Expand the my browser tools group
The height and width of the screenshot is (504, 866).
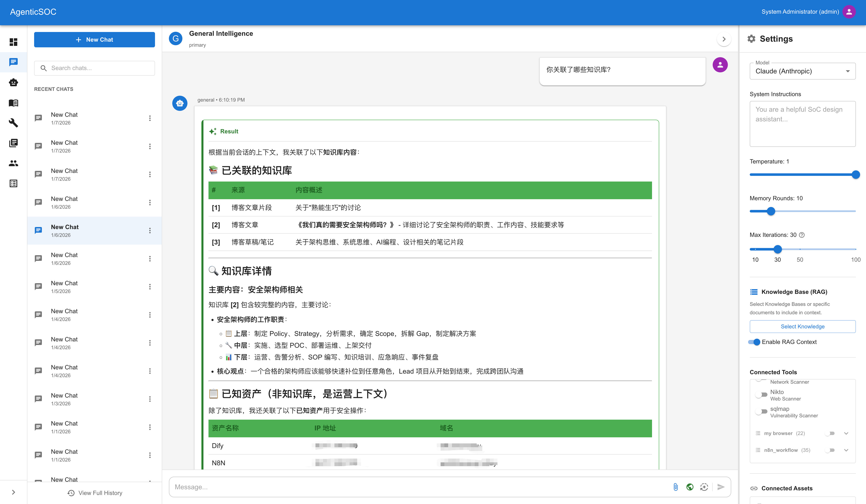point(846,433)
